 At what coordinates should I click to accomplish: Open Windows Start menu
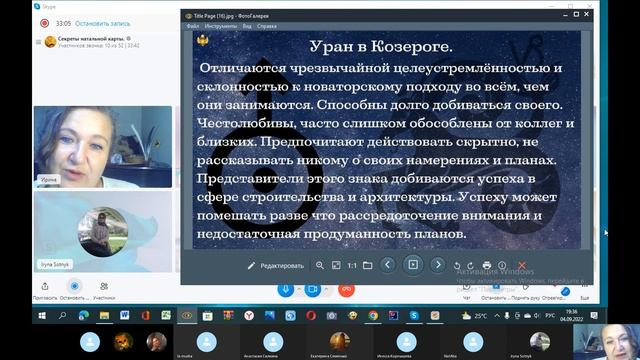(x=42, y=316)
